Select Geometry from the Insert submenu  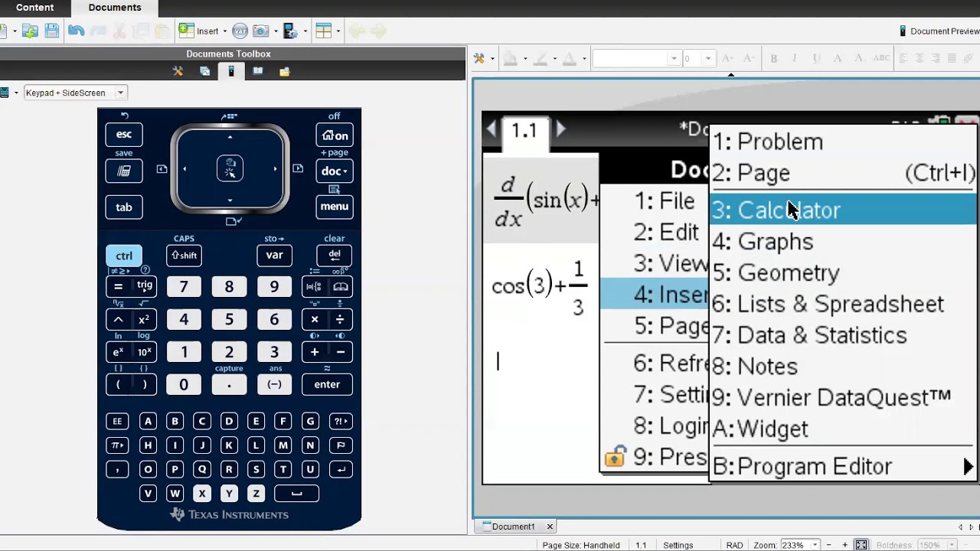click(x=844, y=272)
